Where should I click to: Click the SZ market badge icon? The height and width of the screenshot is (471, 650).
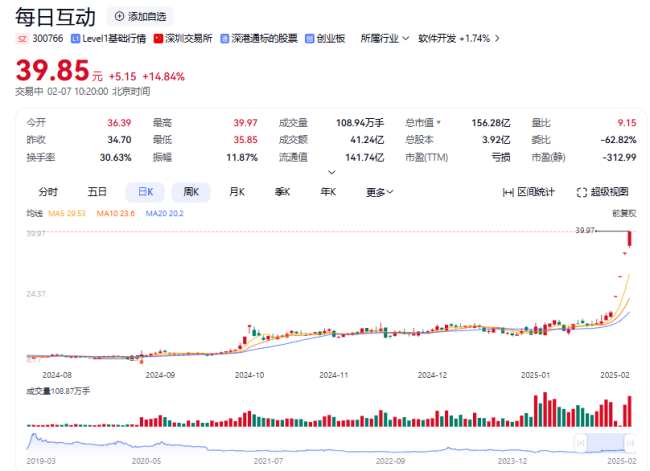coord(22,39)
